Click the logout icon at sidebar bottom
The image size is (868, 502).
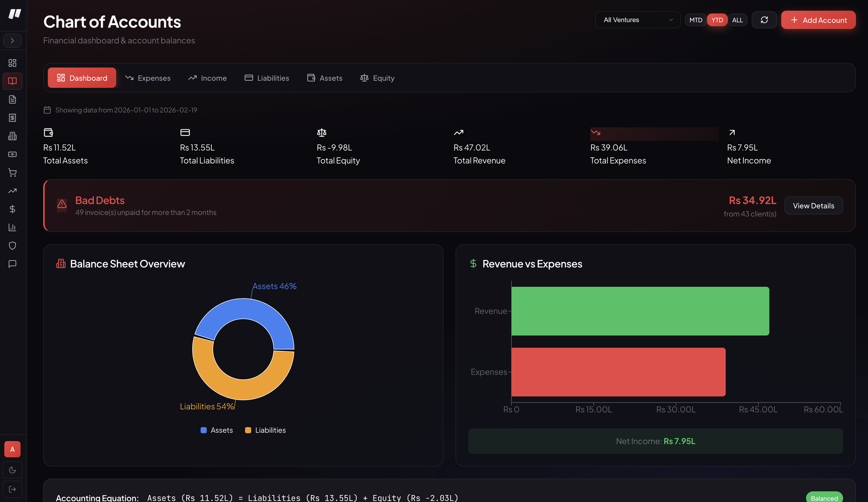point(13,489)
